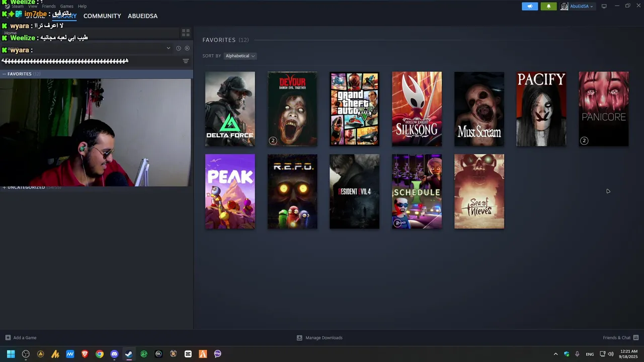This screenshot has height=362, width=644.
Task: Open the Devour game cover
Action: [x=292, y=109]
